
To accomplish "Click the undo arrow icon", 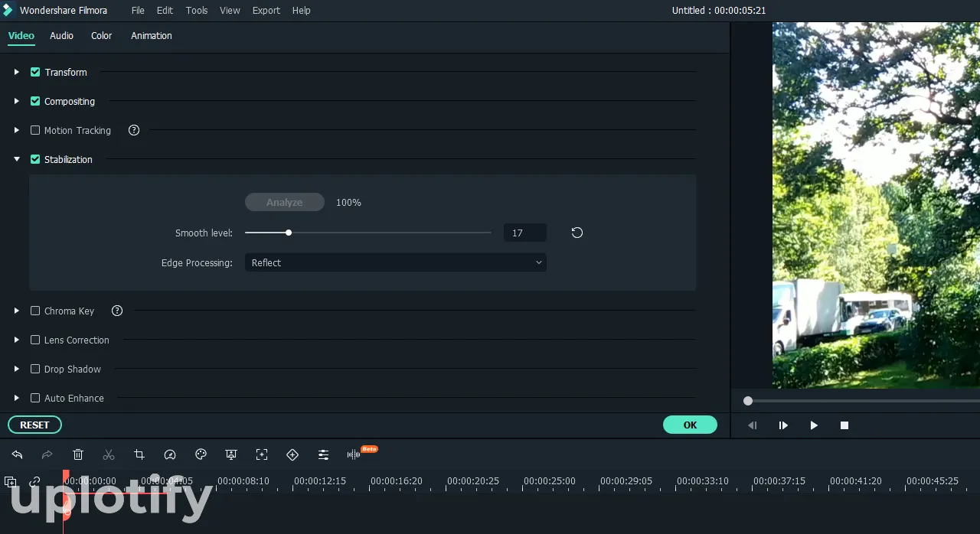I will pos(17,454).
